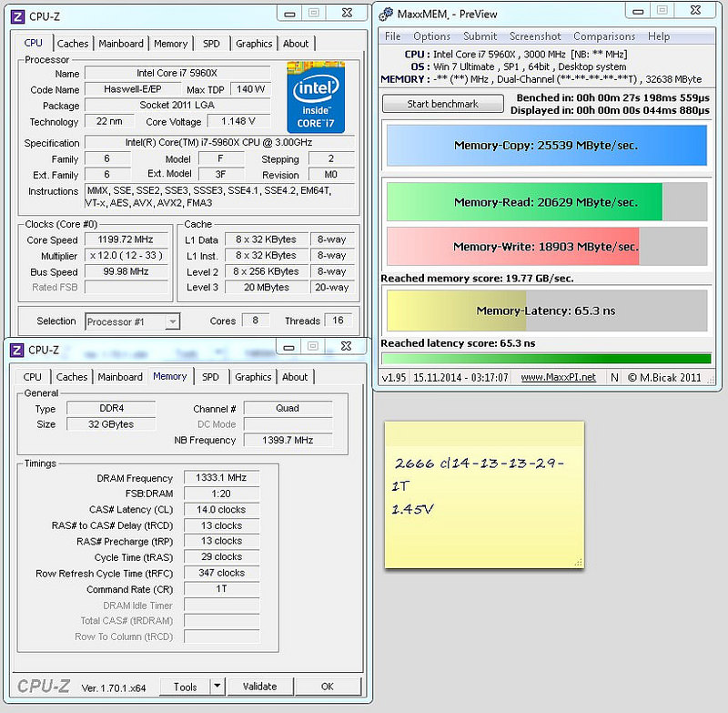This screenshot has width=728, height=713.
Task: Open Graphics tab in lower CPU-Z window
Action: (253, 377)
